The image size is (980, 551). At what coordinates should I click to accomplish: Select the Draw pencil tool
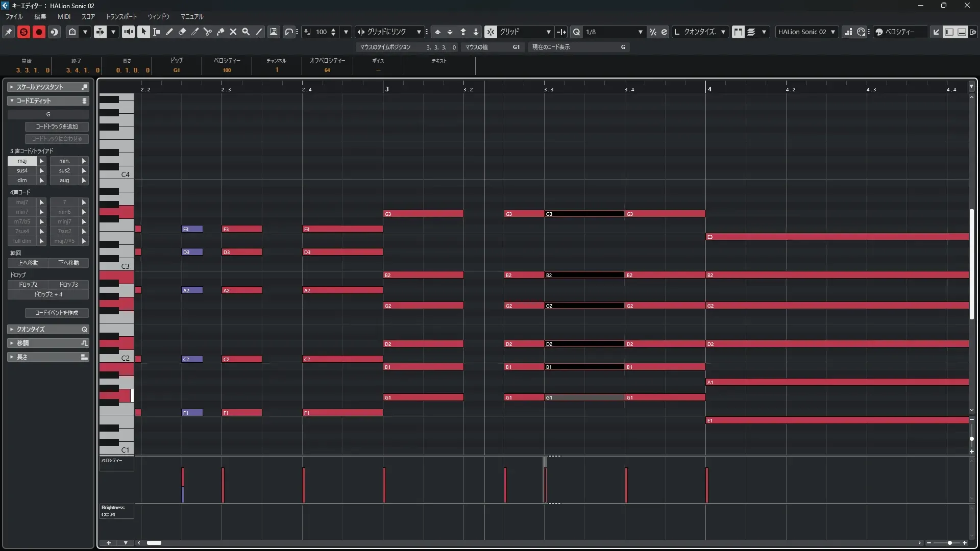[x=169, y=32]
